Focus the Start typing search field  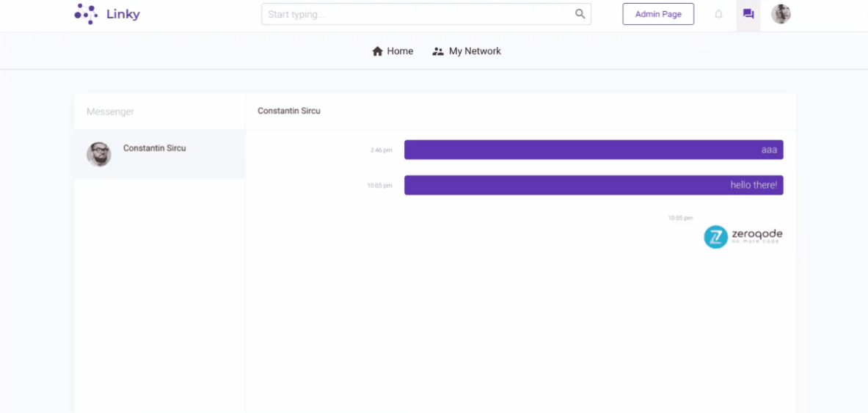418,14
